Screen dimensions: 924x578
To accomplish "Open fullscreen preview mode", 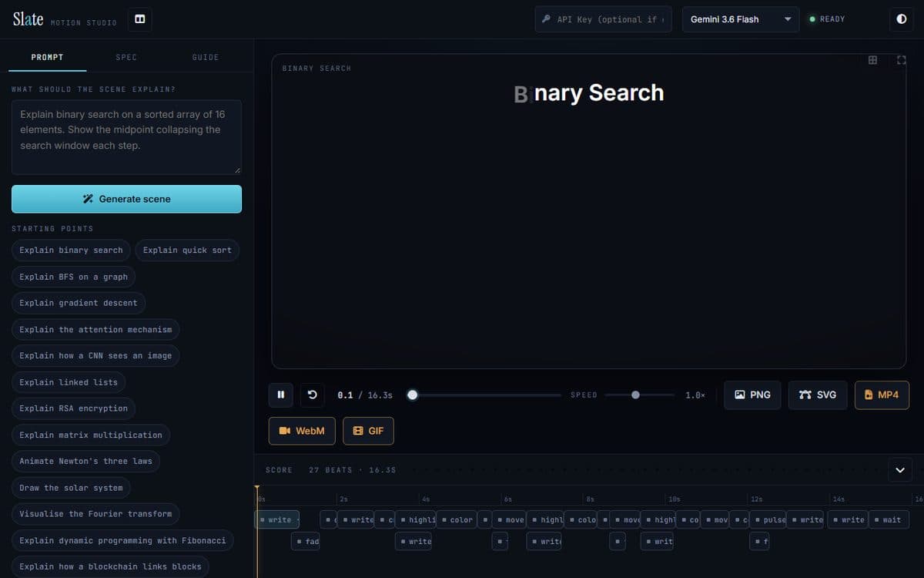I will click(901, 60).
